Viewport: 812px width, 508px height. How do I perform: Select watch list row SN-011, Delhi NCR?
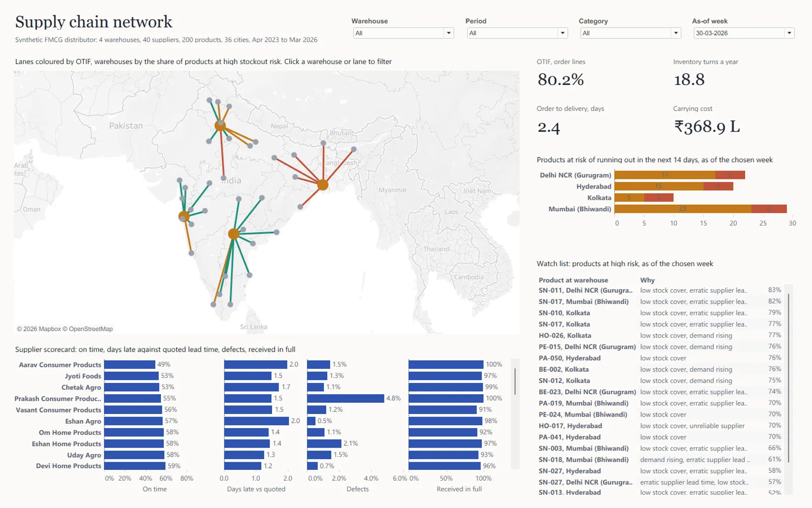660,291
